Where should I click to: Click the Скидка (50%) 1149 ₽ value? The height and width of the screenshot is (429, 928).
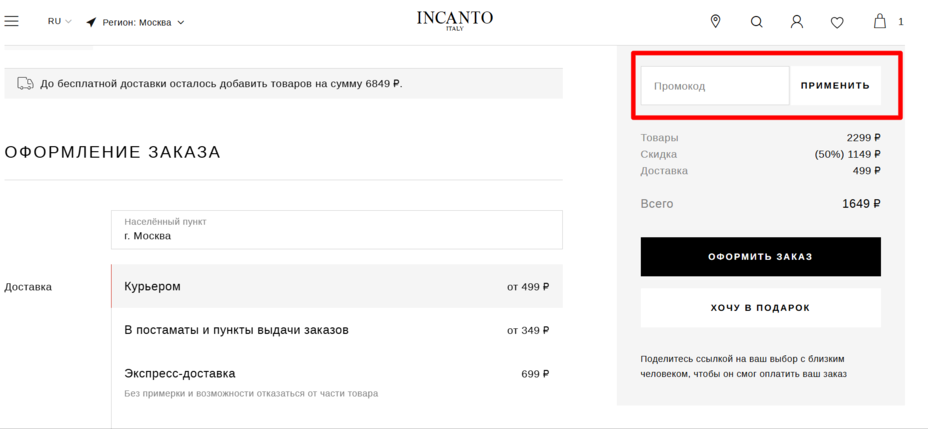click(848, 154)
